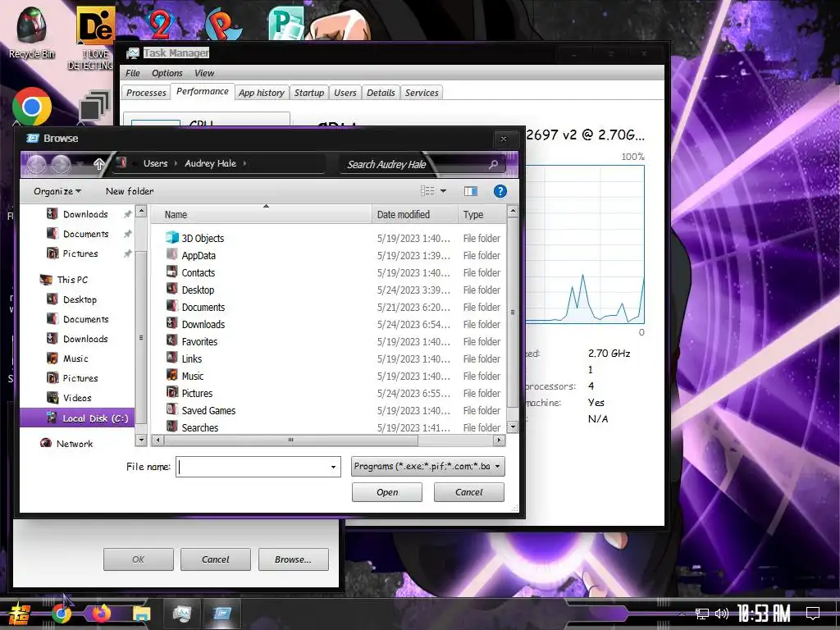Image resolution: width=840 pixels, height=630 pixels.
Task: Click the AppData folder name
Action: pos(199,256)
